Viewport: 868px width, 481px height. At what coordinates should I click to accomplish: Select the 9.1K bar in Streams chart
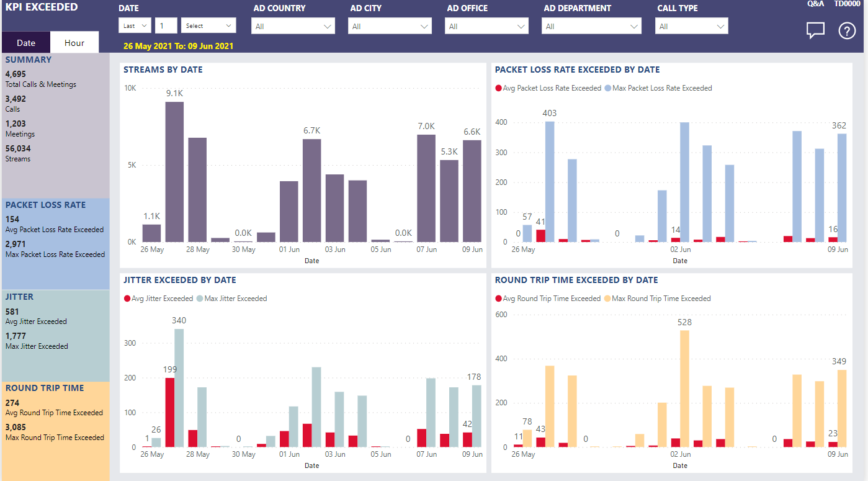coord(174,172)
